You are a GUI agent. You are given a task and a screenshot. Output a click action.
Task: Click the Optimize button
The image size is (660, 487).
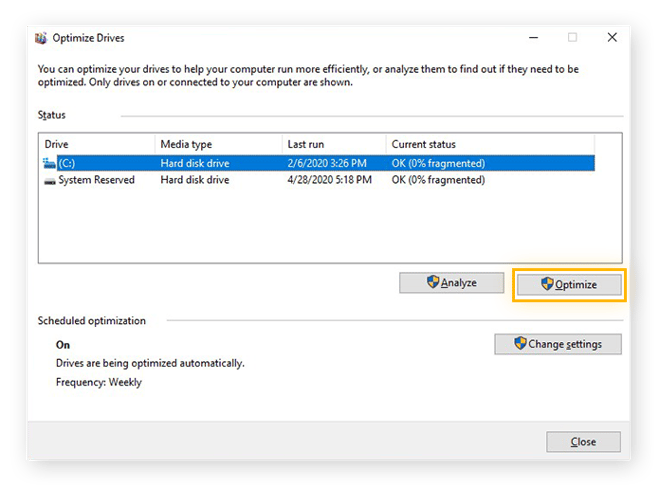tap(569, 285)
